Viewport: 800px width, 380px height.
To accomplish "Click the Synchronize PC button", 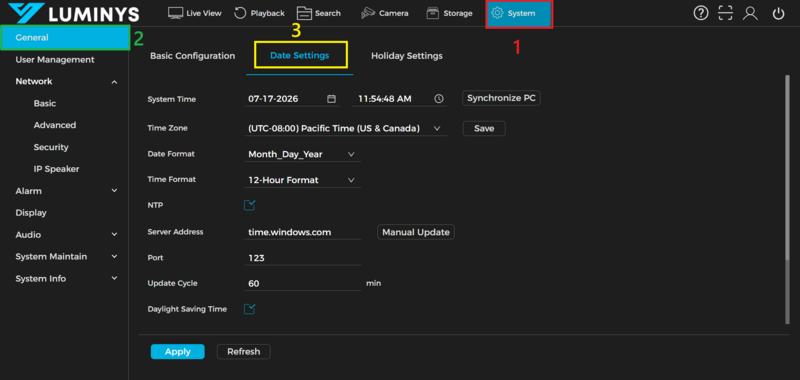I will click(501, 98).
